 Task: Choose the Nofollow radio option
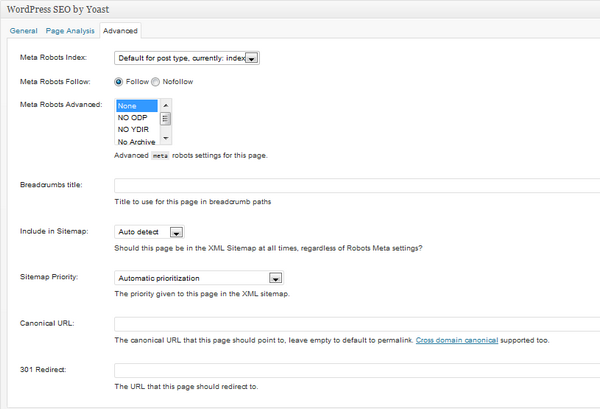155,82
